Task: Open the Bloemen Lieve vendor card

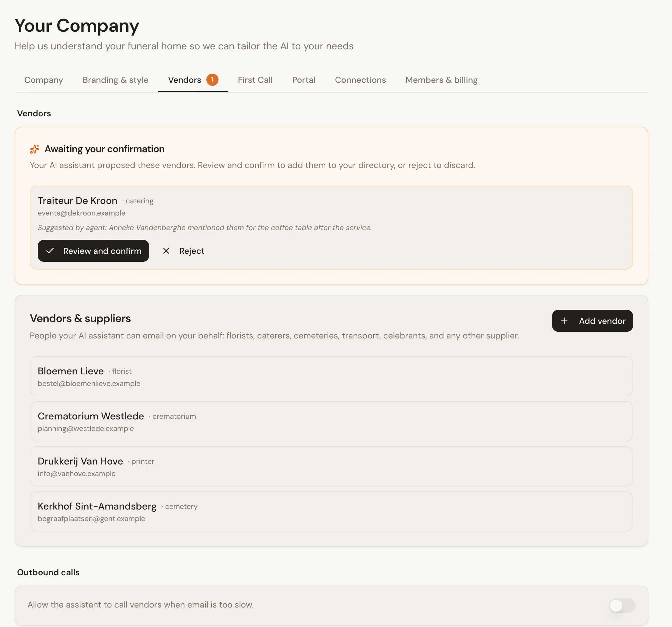Action: [331, 376]
